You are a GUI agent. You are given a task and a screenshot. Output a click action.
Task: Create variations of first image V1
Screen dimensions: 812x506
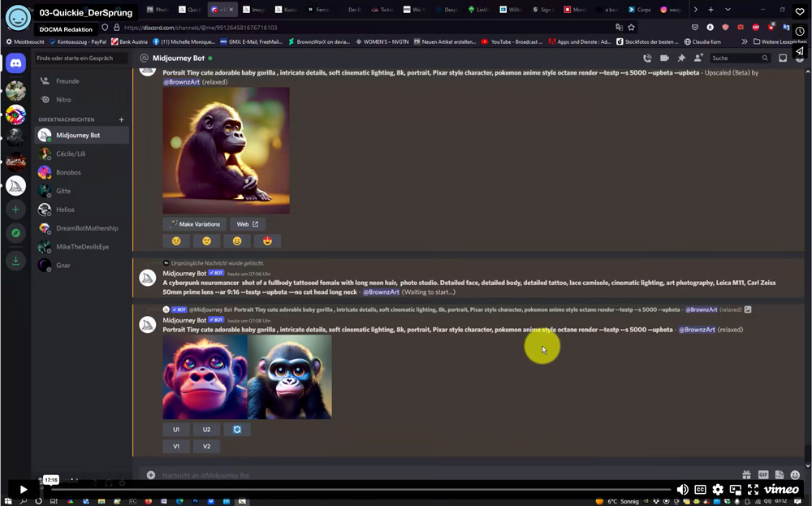(x=176, y=447)
